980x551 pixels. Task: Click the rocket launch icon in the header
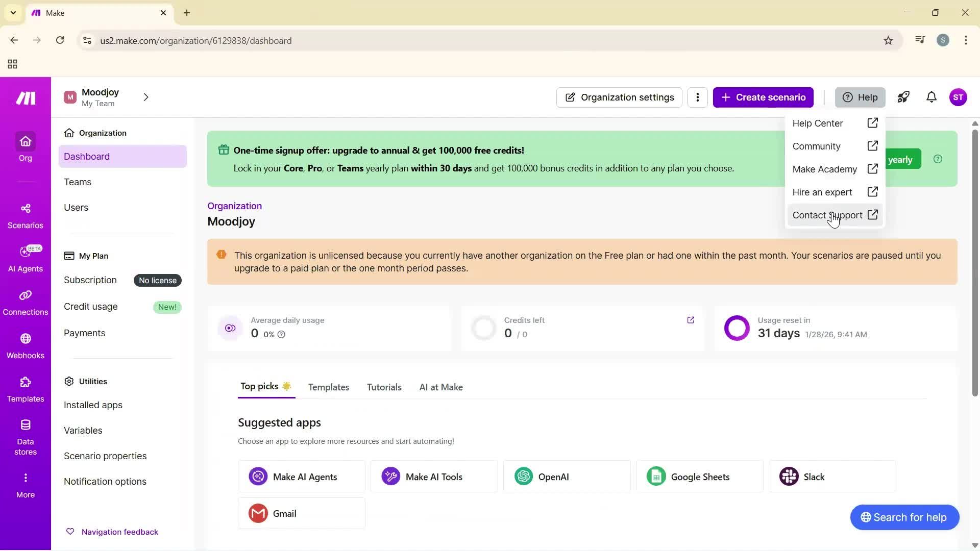coord(903,97)
